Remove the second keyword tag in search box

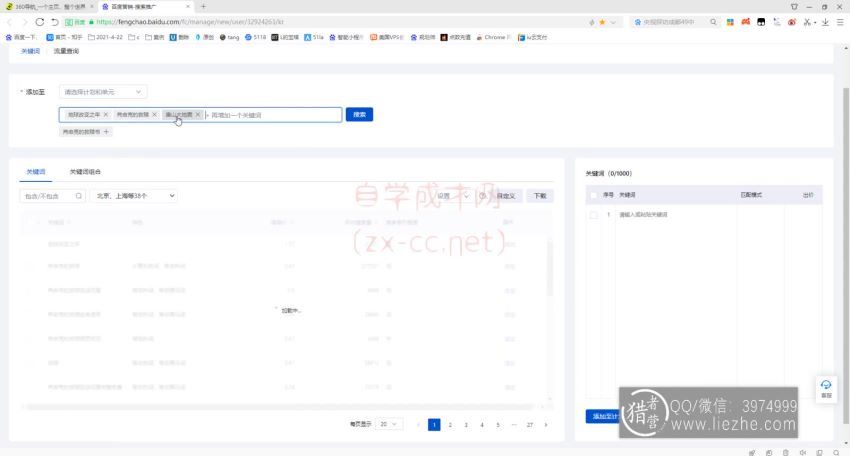click(x=154, y=115)
